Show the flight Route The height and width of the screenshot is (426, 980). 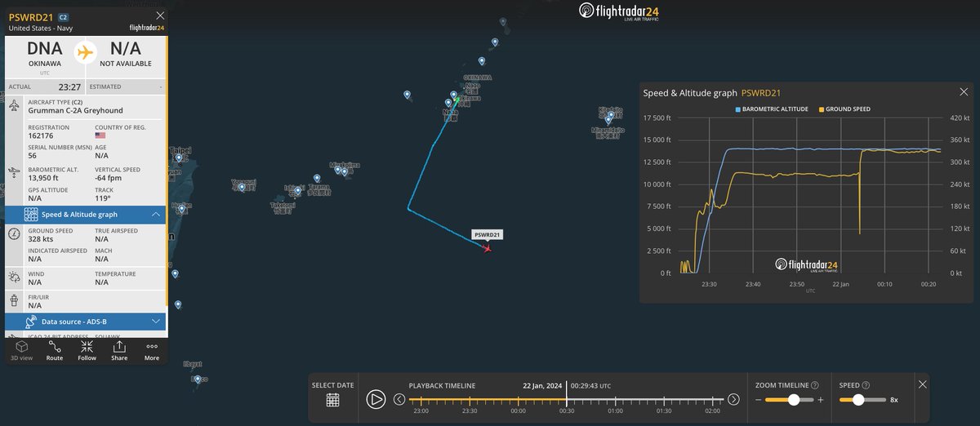(x=55, y=350)
